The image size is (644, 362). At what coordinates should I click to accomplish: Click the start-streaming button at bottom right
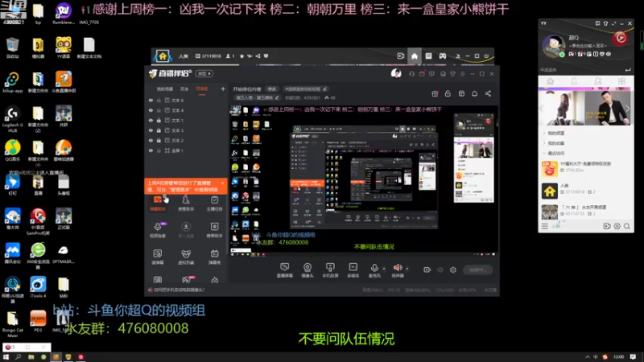(x=477, y=269)
